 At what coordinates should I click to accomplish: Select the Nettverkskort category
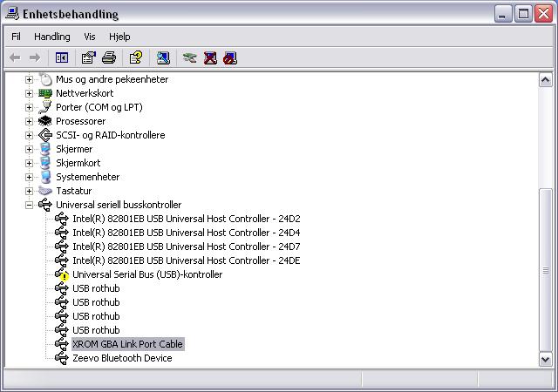click(x=85, y=93)
